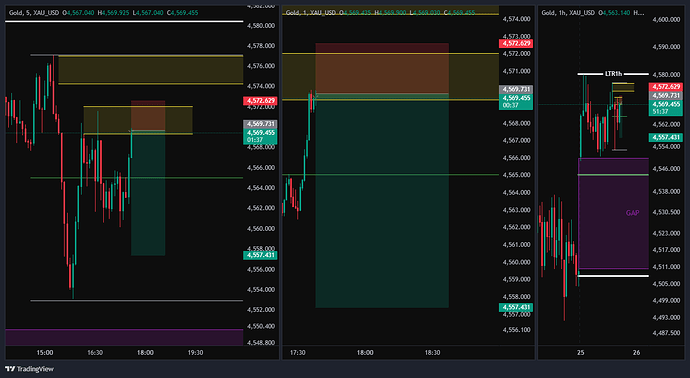Click the 15:00 time axis label

[x=44, y=353]
